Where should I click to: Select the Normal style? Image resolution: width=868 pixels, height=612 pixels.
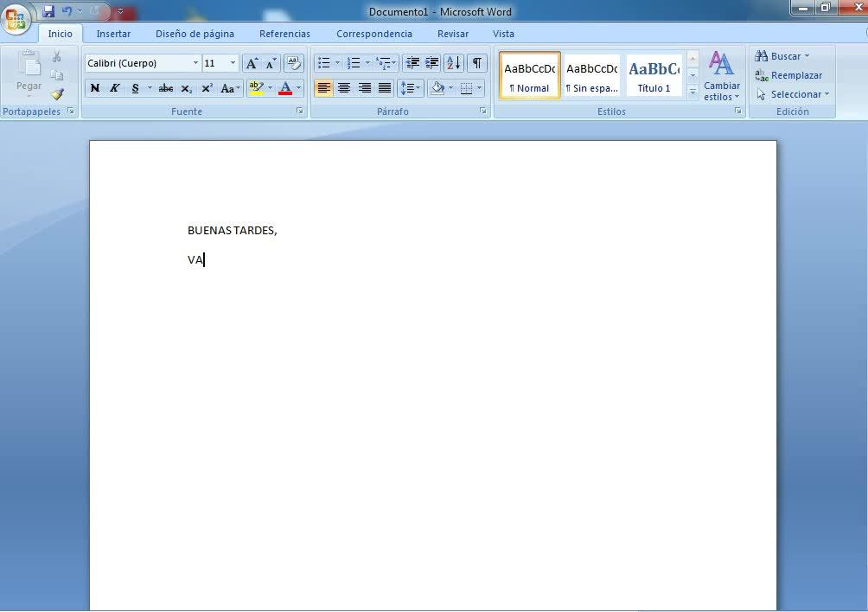pos(530,76)
